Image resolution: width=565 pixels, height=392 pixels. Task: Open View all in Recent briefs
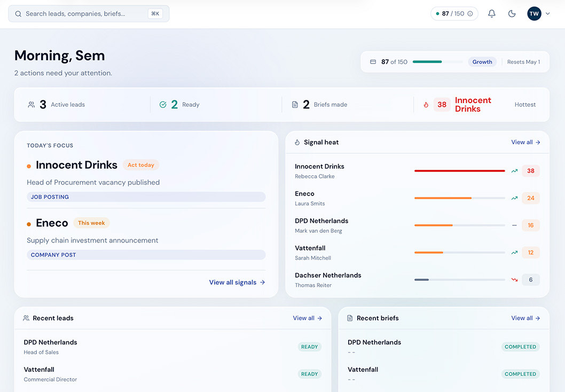click(525, 318)
